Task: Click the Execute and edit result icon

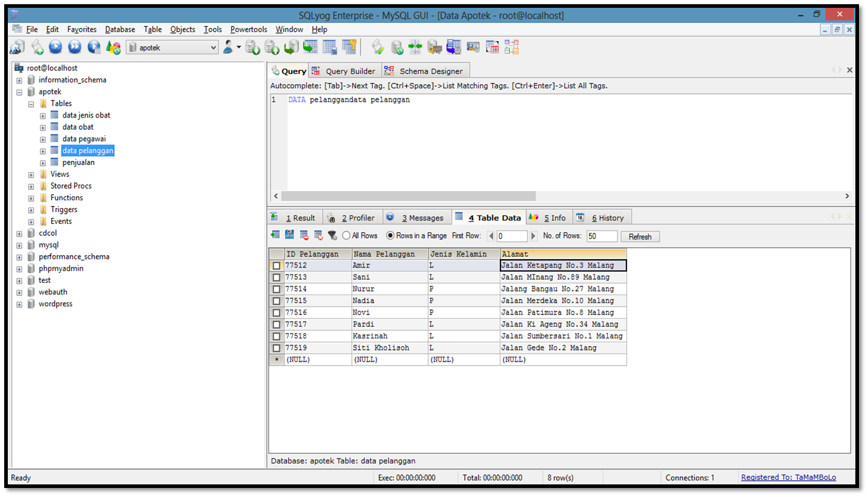Action: (94, 47)
